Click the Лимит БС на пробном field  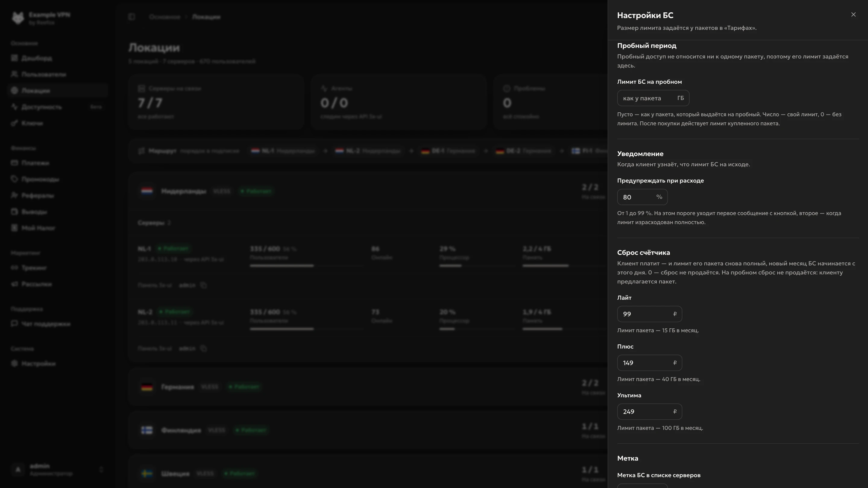653,98
